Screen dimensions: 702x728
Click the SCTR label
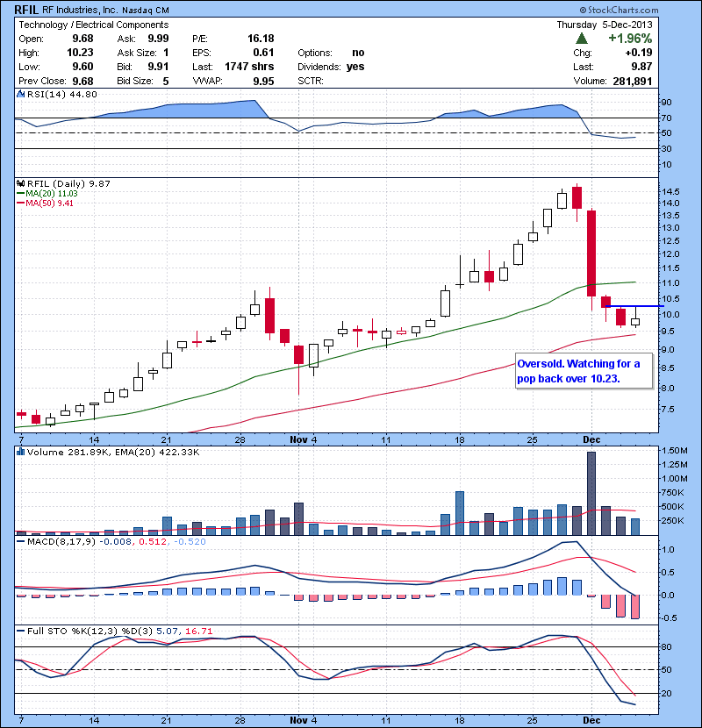(311, 82)
